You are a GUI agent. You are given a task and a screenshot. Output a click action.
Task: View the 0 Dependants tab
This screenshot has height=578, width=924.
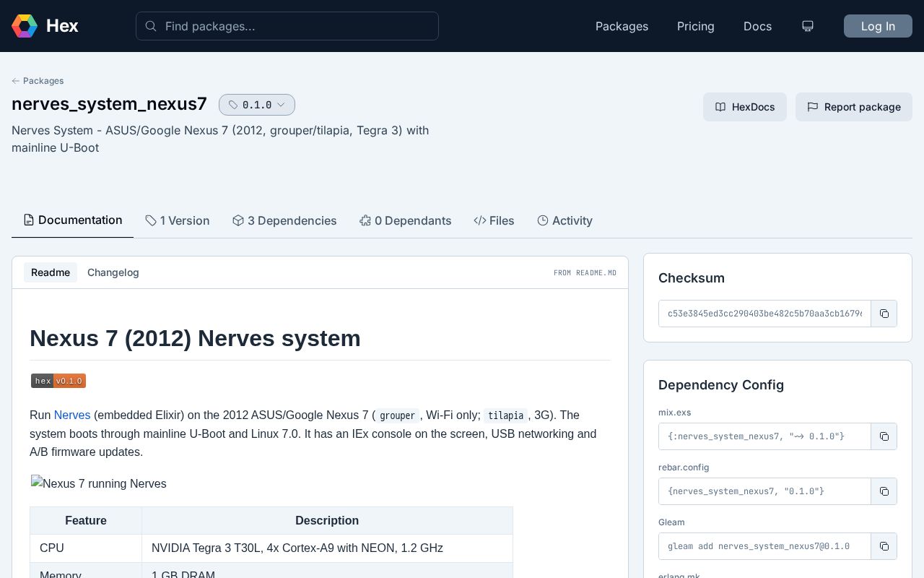tap(406, 220)
